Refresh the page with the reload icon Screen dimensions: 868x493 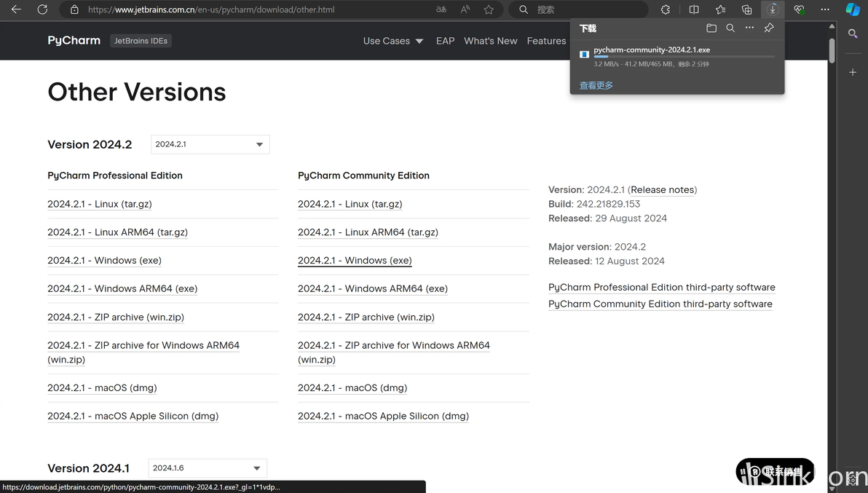42,9
